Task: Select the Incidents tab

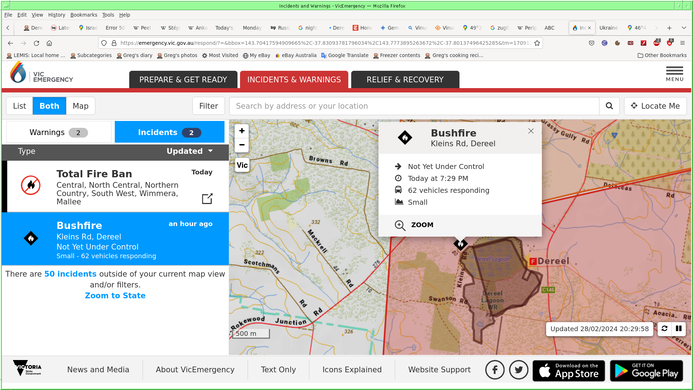Action: 170,132
